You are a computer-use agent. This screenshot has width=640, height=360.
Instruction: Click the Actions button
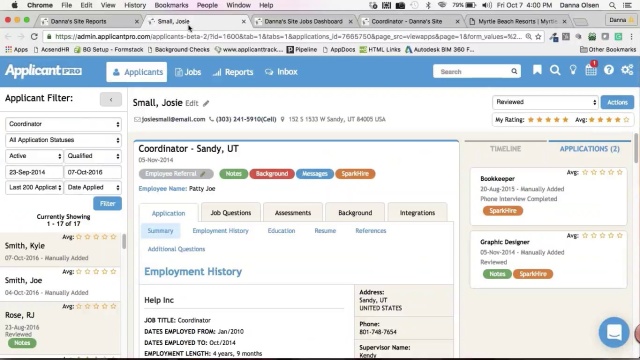click(x=617, y=102)
